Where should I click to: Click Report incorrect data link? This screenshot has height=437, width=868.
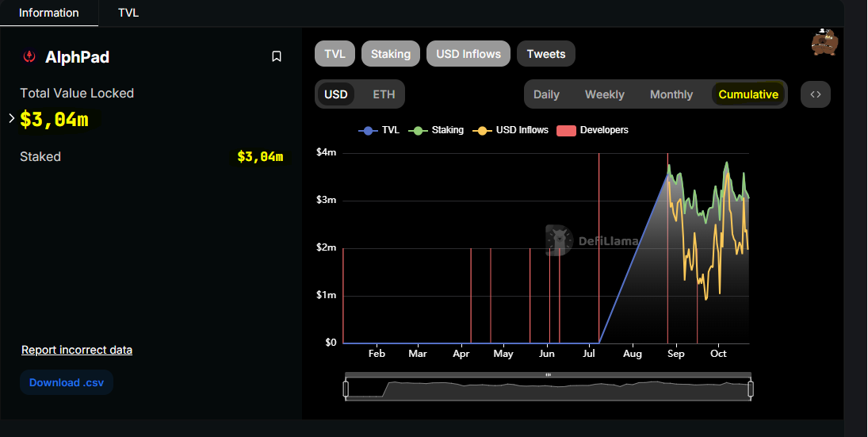click(x=77, y=350)
